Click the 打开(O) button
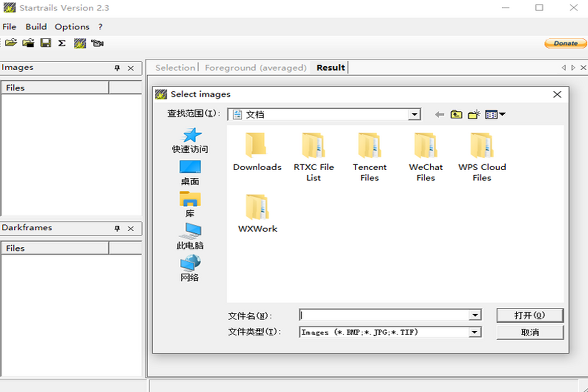The image size is (588, 392). click(x=530, y=316)
